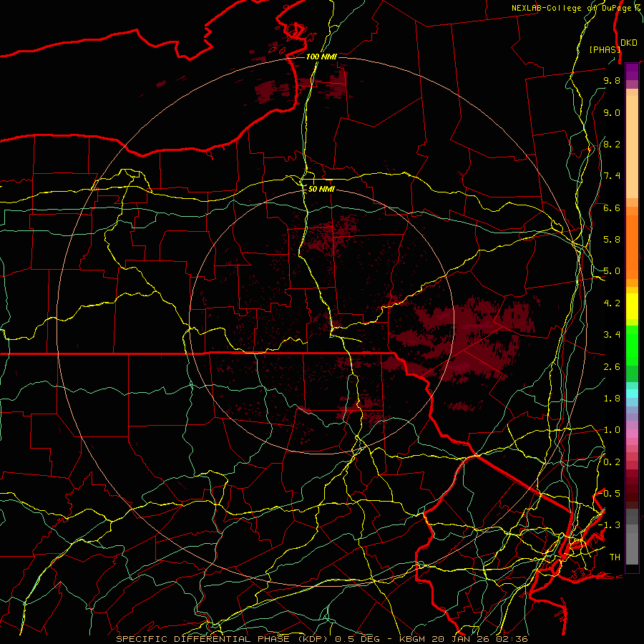Screen dimensions: 644x644
Task: Click the 9.0 value on the color scale
Action: pos(612,112)
